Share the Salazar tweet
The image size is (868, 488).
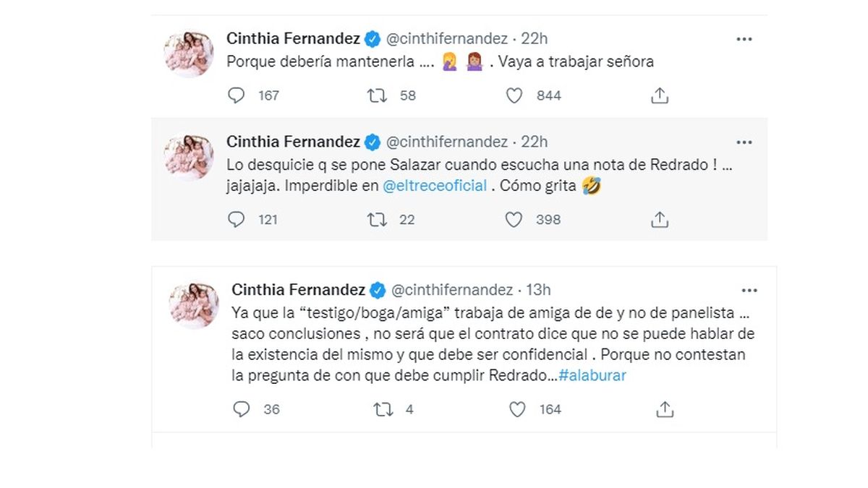coord(659,220)
